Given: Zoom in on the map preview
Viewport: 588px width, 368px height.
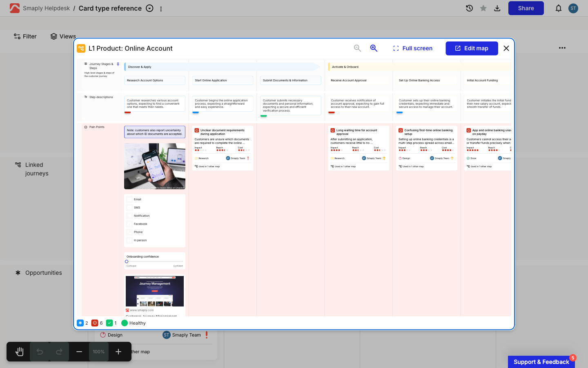Looking at the screenshot, I should click(x=374, y=48).
